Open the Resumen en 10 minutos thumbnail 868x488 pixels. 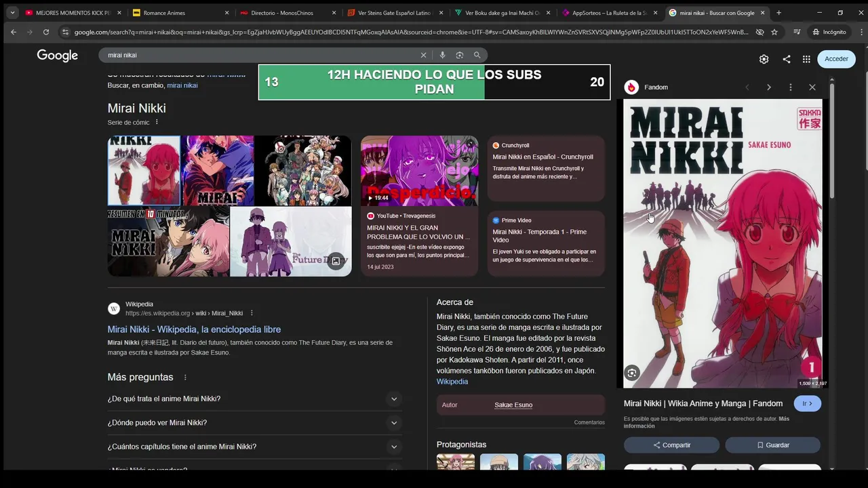click(x=168, y=242)
